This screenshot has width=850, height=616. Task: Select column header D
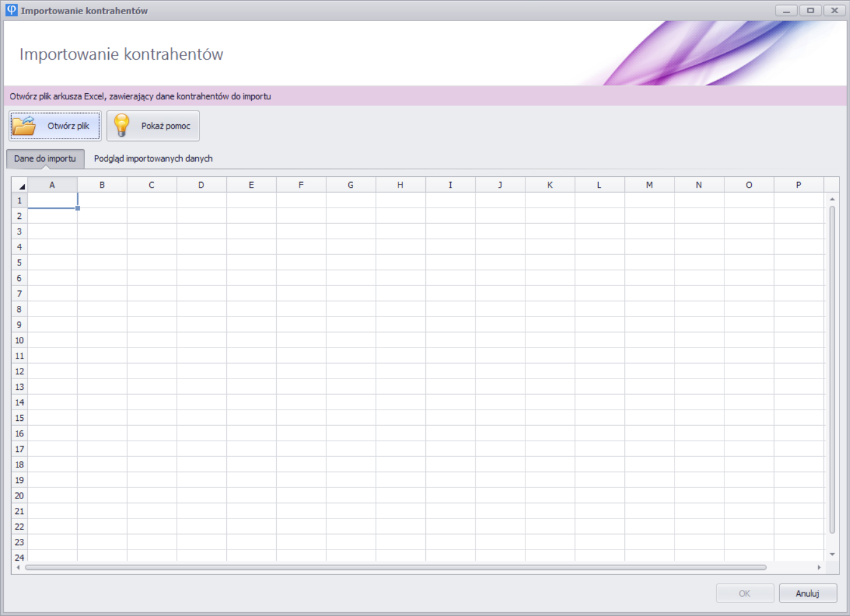pyautogui.click(x=201, y=185)
